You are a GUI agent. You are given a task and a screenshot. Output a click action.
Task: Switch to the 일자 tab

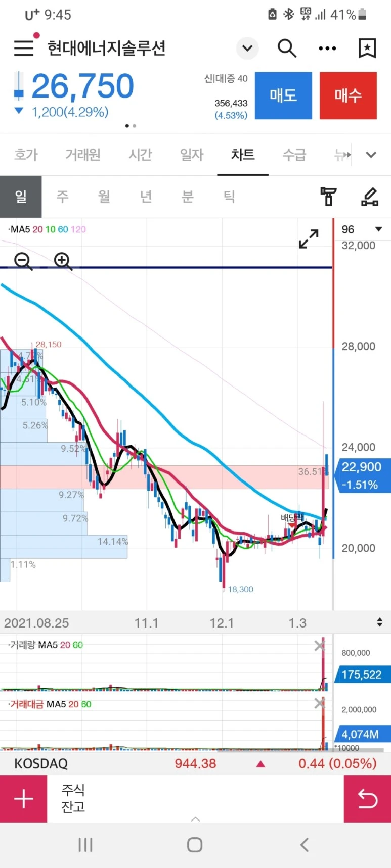click(192, 155)
